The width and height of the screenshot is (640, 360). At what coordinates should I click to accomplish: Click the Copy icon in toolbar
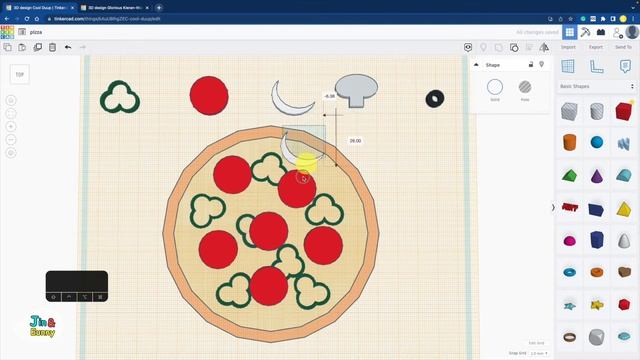click(x=7, y=47)
